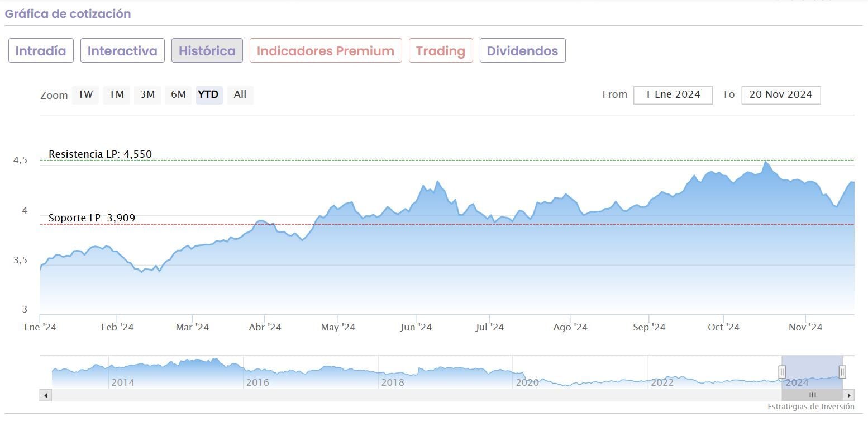This screenshot has height=430, width=868.
Task: Open the Intradía chart tab
Action: (41, 51)
